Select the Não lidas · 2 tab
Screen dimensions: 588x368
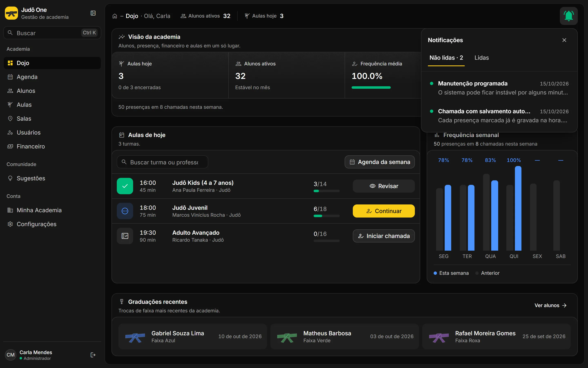(446, 58)
